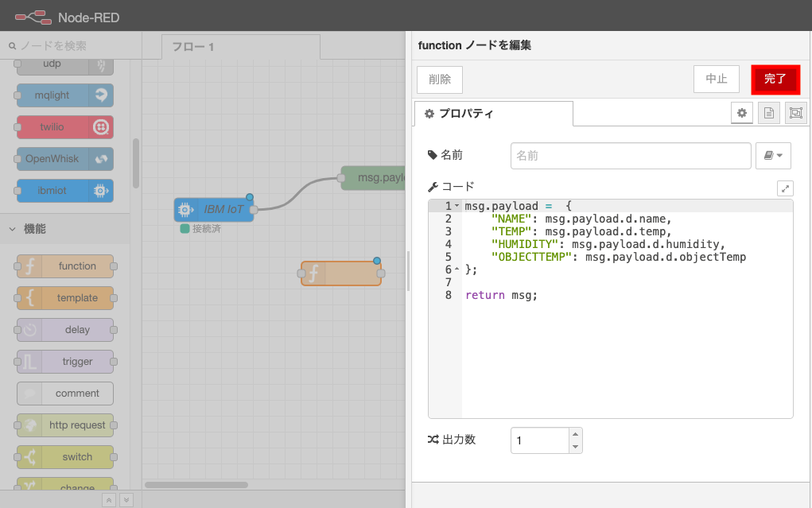Select the template node in the palette
This screenshot has width=812, height=508.
[64, 298]
